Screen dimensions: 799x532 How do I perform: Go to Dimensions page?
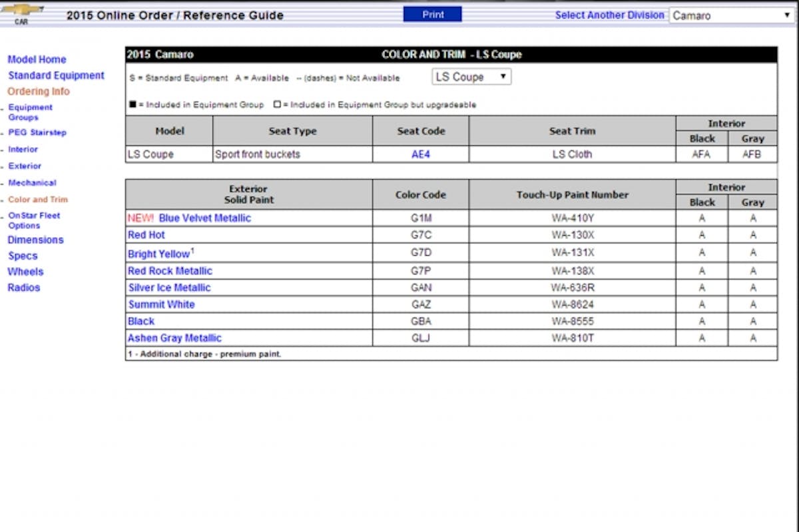[35, 240]
